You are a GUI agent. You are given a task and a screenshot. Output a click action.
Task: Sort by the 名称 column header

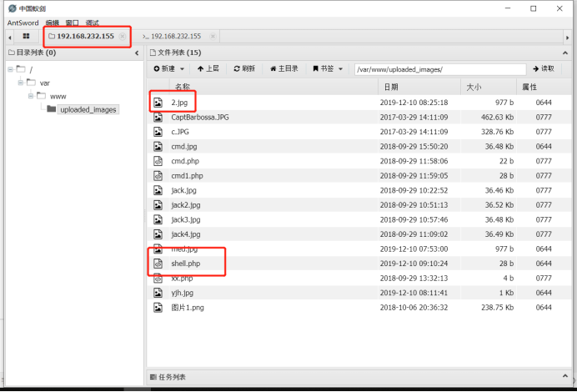(x=183, y=87)
